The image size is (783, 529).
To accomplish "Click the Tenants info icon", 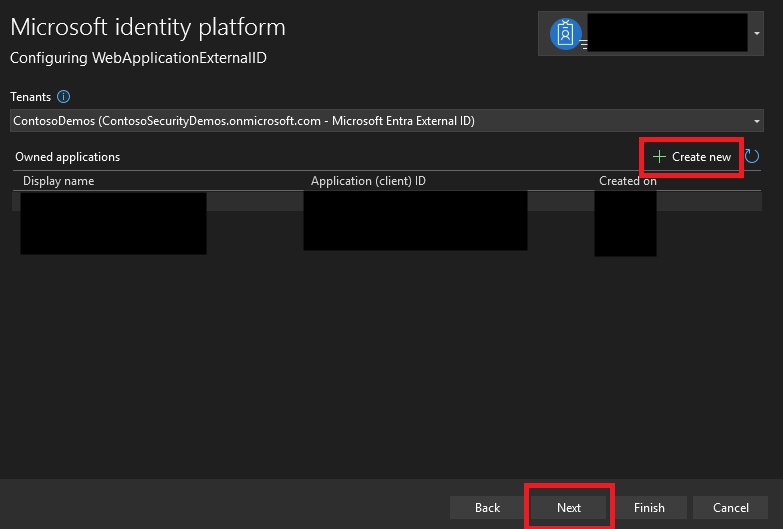I will 63,96.
